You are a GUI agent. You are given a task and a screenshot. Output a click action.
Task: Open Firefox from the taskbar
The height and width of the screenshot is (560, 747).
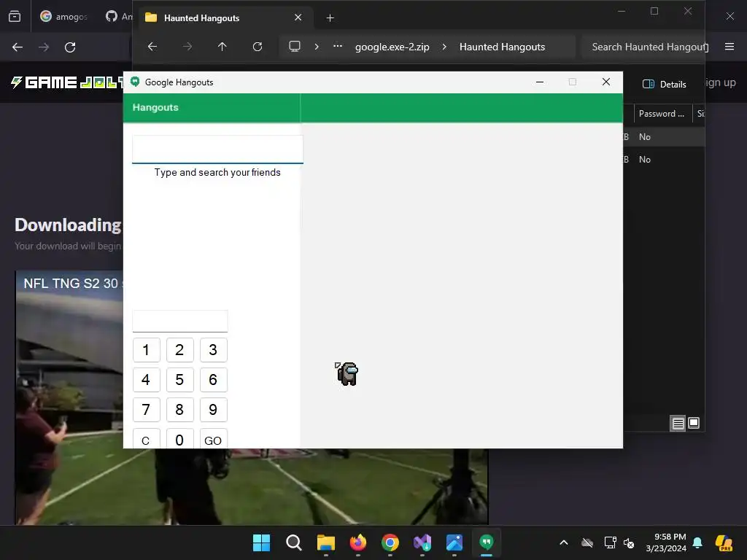click(357, 542)
